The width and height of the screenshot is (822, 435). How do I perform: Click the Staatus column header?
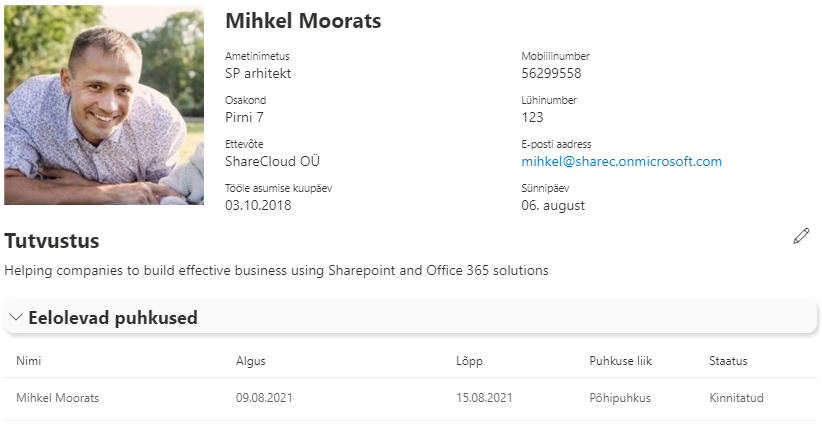click(728, 361)
